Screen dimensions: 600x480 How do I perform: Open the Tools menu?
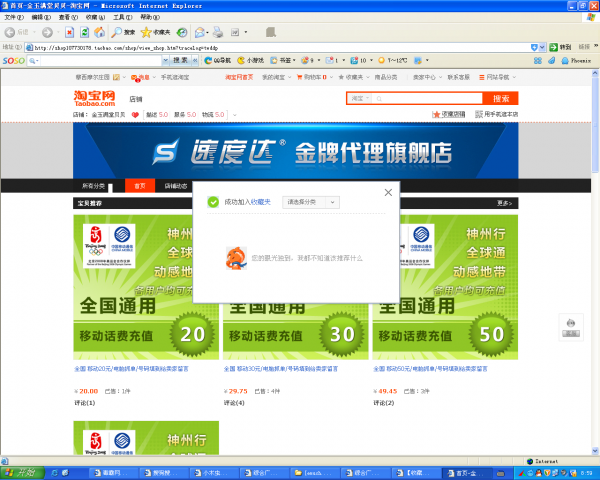click(x=122, y=17)
